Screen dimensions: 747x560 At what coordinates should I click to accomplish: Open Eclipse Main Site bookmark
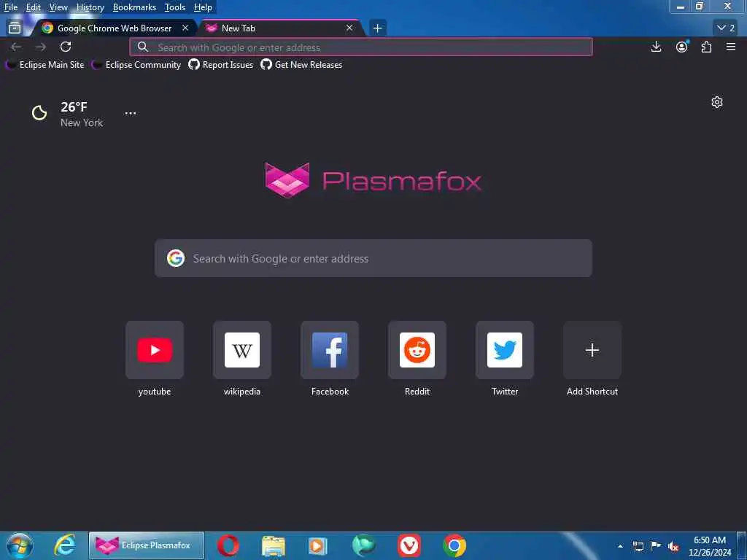45,65
